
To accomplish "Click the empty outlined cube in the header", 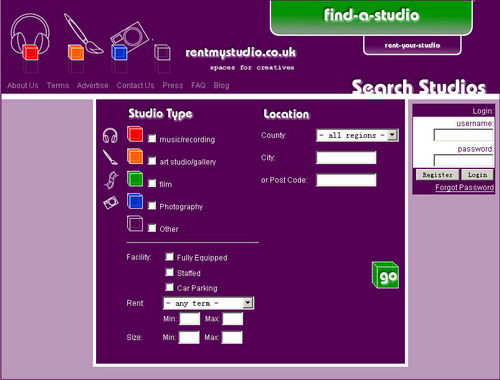I will tap(162, 53).
